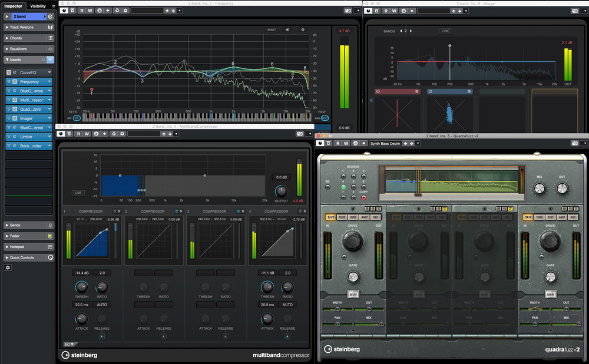Click LIVE button in MultibandCompressor
This screenshot has width=589, height=364.
(x=78, y=193)
